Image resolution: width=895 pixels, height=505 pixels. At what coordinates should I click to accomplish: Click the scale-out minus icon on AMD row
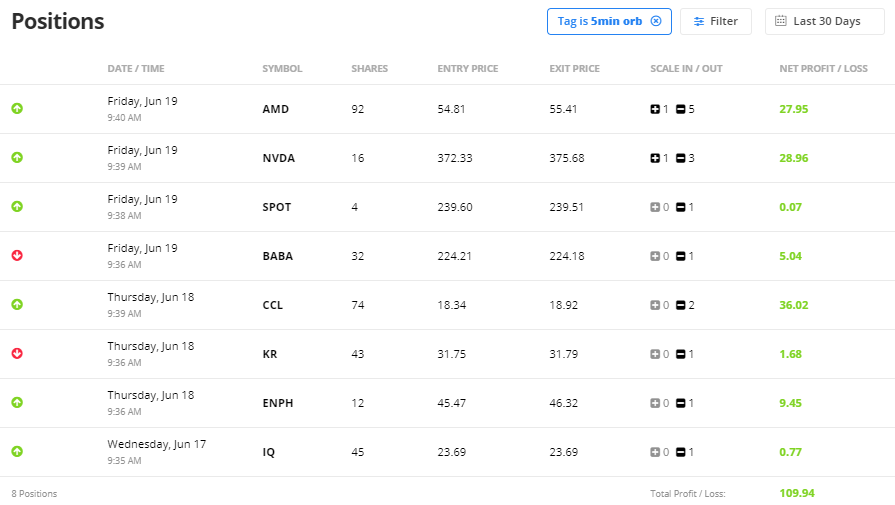[x=680, y=109]
